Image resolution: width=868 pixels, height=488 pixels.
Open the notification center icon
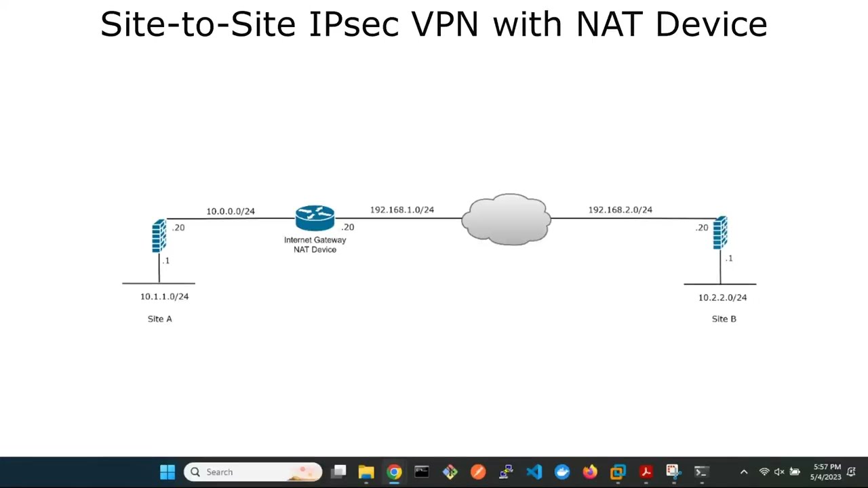click(852, 472)
